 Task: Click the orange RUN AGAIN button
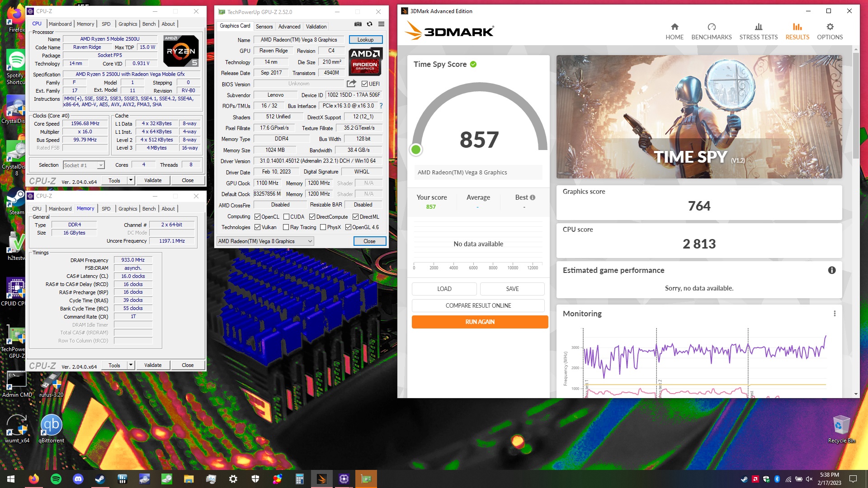tap(480, 322)
